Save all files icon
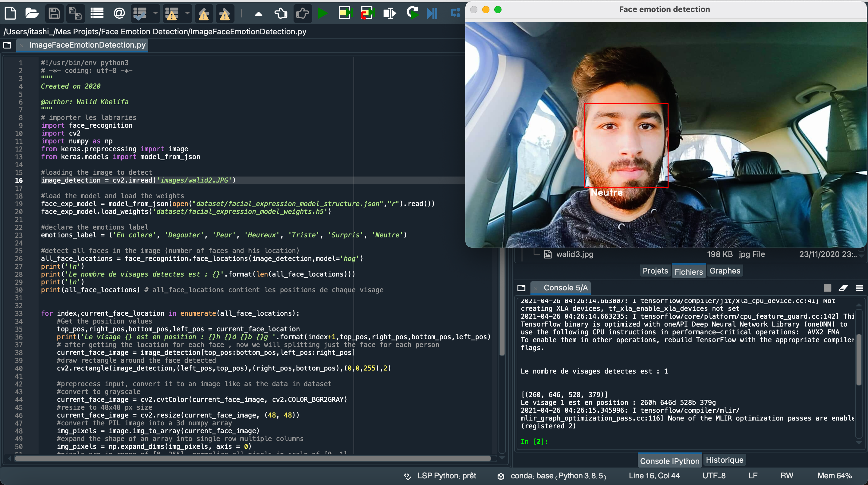This screenshot has height=485, width=868. [x=75, y=14]
